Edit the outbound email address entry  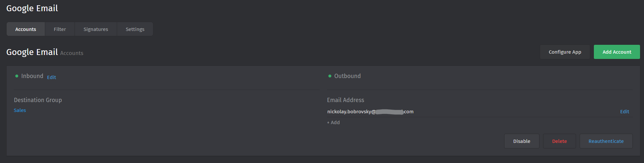(x=625, y=112)
